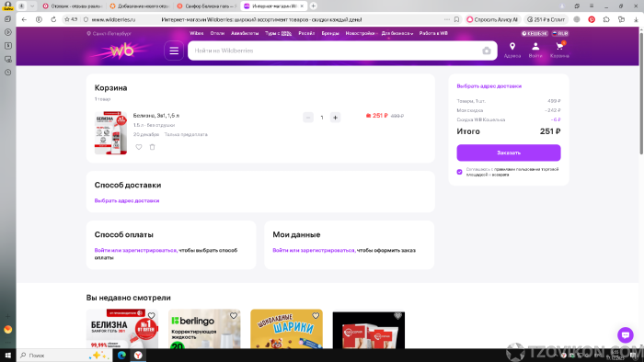Favorite the Белизна recently viewed card
Image resolution: width=644 pixels, height=362 pixels.
click(x=151, y=316)
